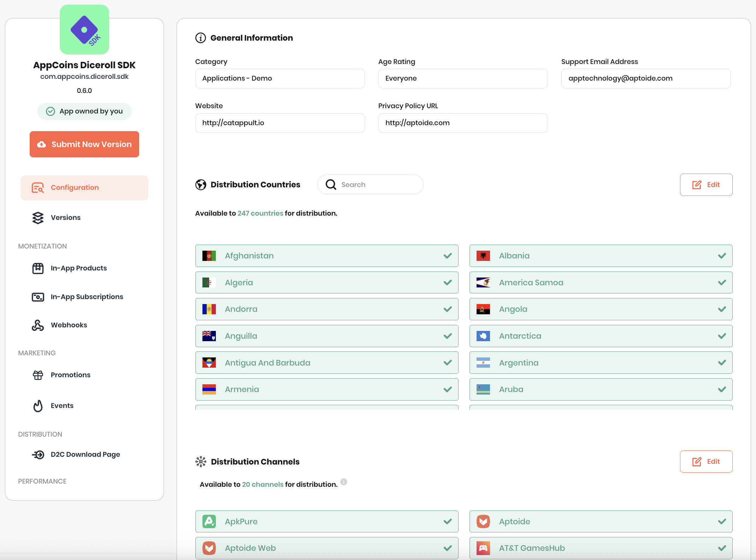Click the In-App Subscriptions icon
756x560 pixels.
tap(38, 297)
